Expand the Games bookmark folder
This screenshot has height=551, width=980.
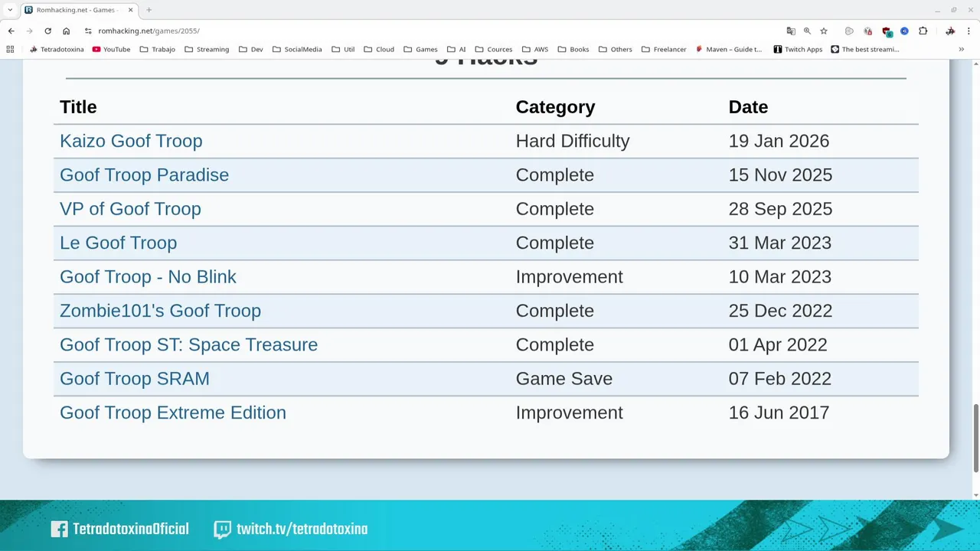[x=420, y=49]
